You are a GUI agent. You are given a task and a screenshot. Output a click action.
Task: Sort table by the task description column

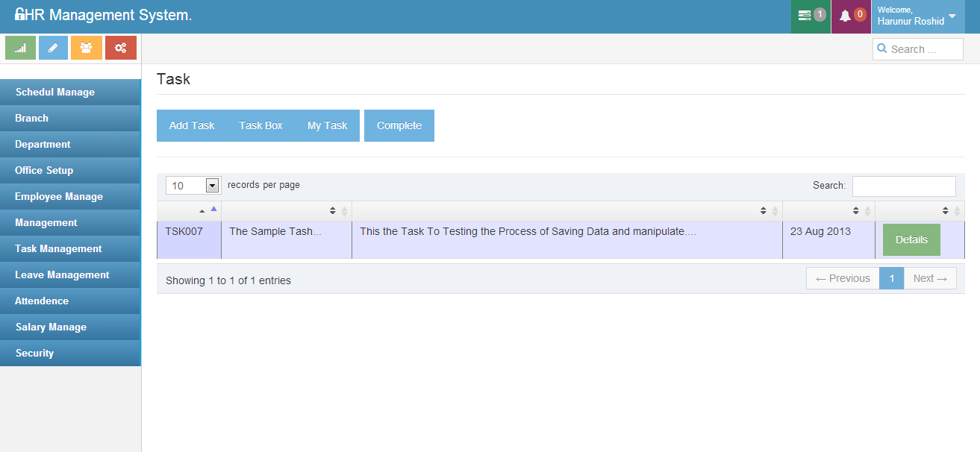[768, 211]
